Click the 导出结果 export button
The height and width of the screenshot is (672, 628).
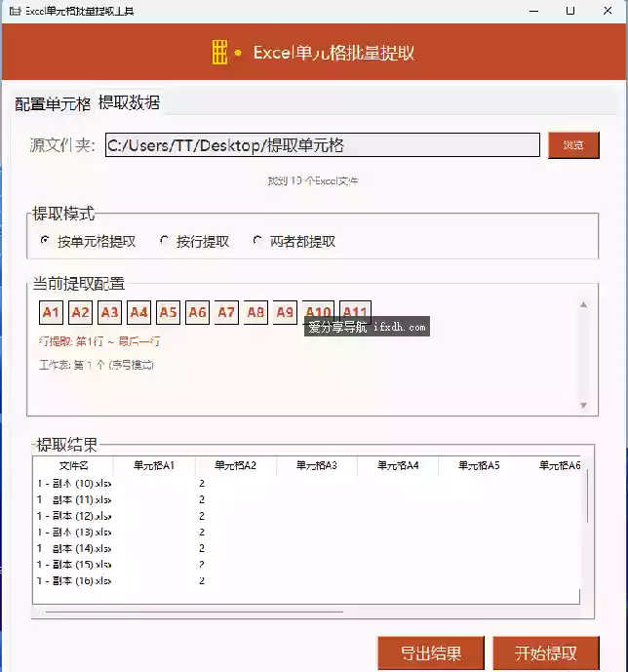431,653
